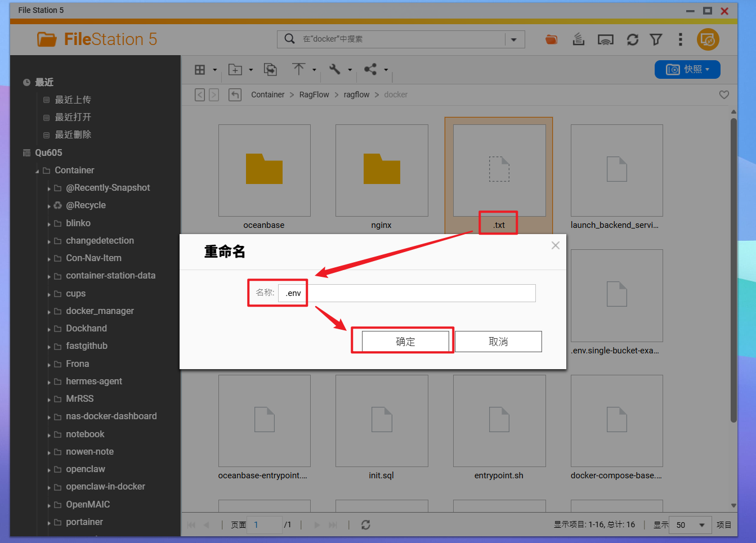Select 最近删除 in the sidebar
The height and width of the screenshot is (543, 756).
click(73, 134)
